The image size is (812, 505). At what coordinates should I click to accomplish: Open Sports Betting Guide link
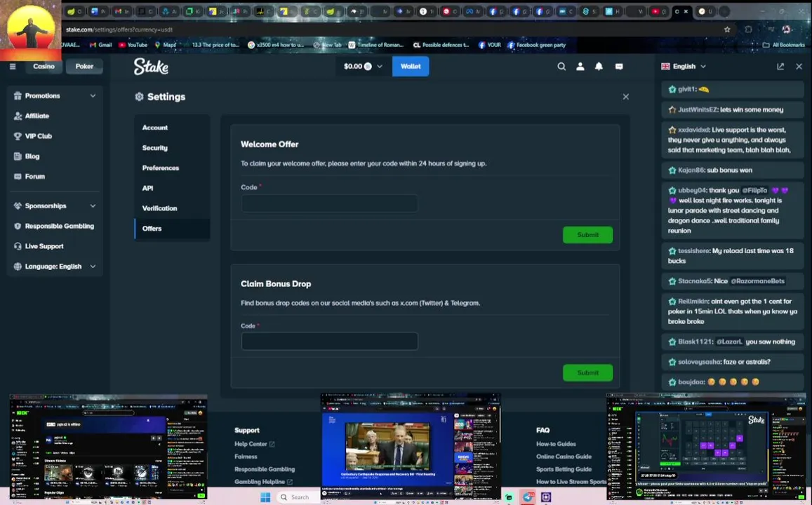pos(564,469)
